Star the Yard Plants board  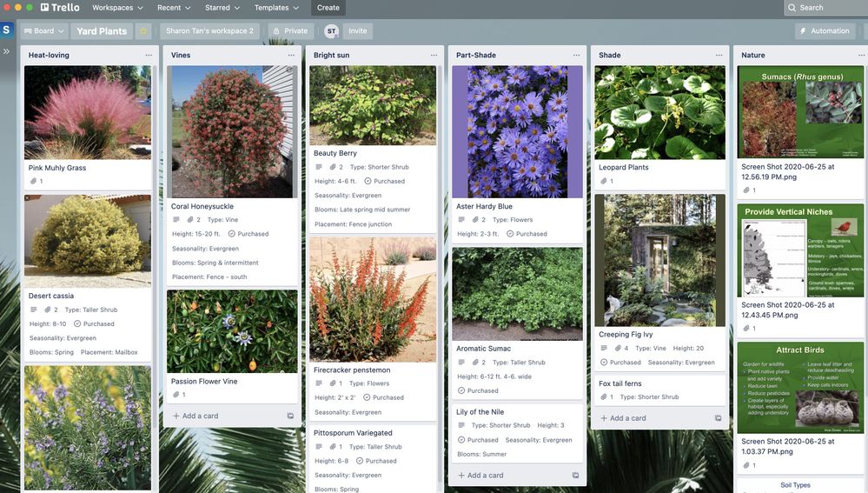tap(142, 31)
